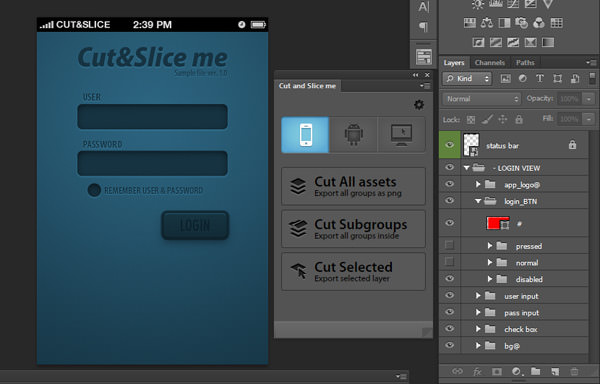
Task: Click the lock position move icon
Action: [x=502, y=119]
